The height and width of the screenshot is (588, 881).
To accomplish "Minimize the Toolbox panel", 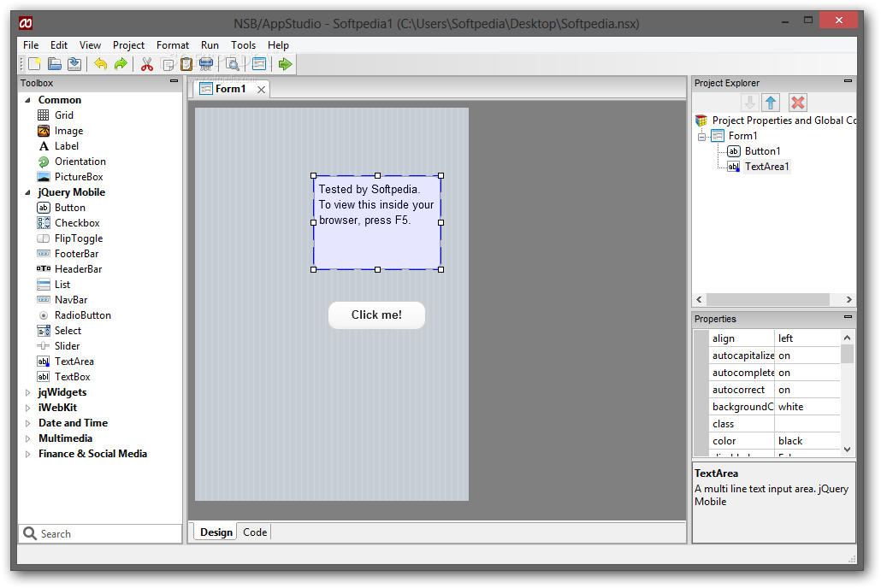I will point(174,81).
